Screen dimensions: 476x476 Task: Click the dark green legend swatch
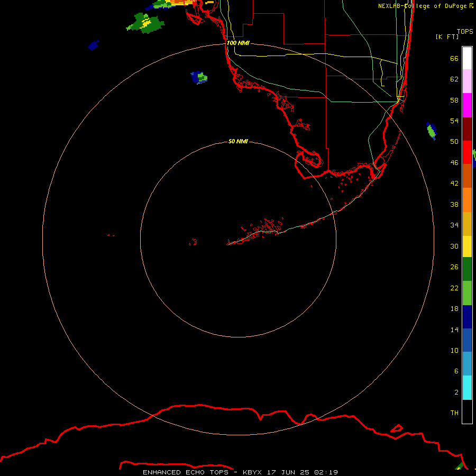pos(467,269)
